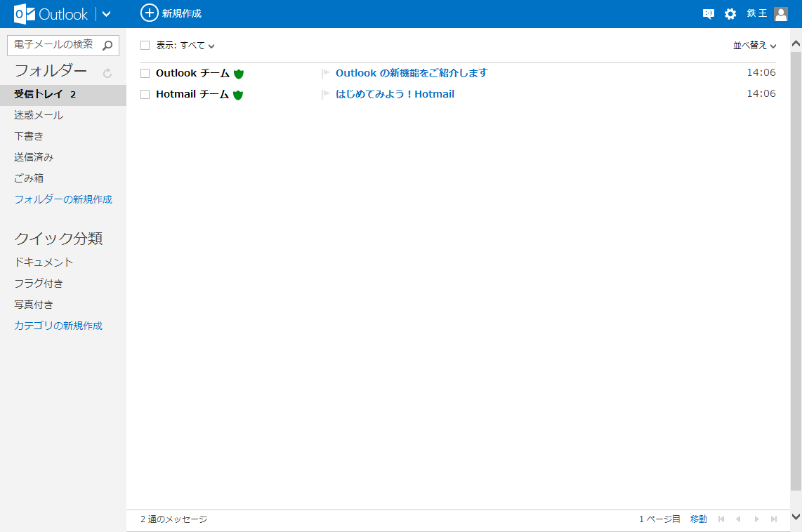Flag the はじめてみよう！Hotmail message
The image size is (802, 532).
point(325,95)
